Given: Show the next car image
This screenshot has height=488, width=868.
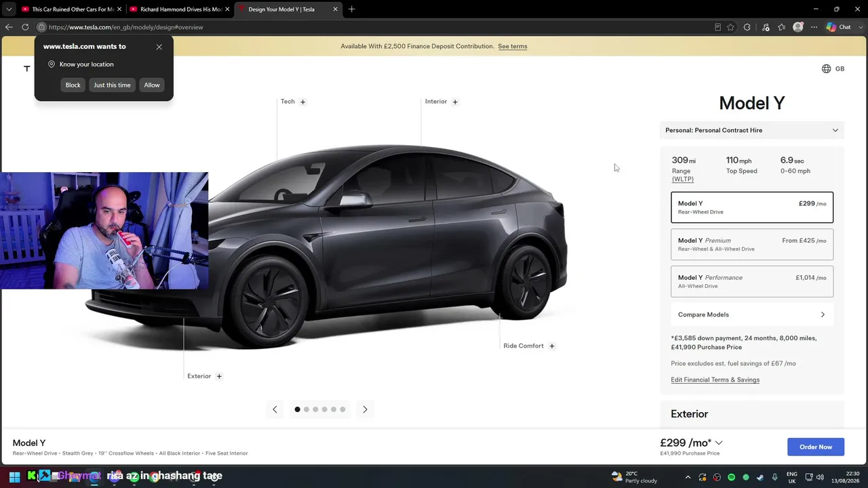Looking at the screenshot, I should 365,409.
